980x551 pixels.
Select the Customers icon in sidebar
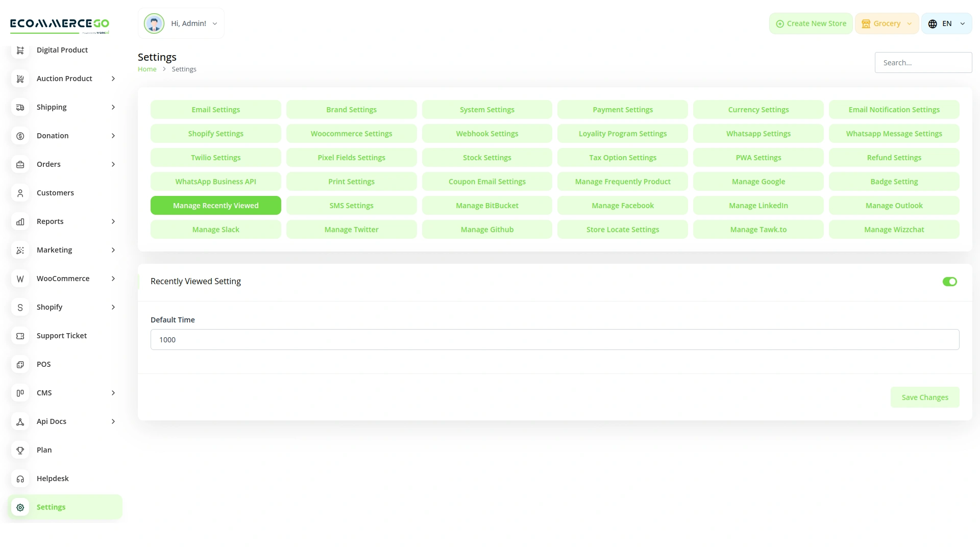(x=20, y=193)
